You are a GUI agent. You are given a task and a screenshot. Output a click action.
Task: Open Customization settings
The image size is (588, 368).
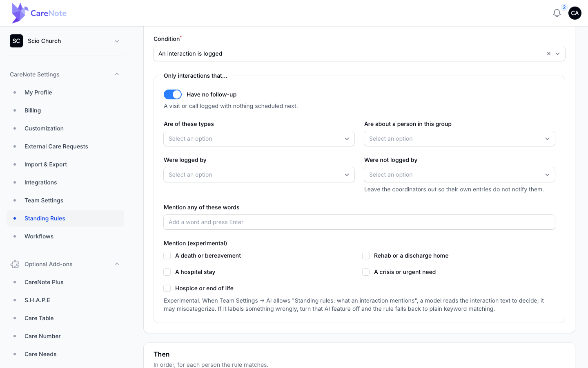coord(65,128)
